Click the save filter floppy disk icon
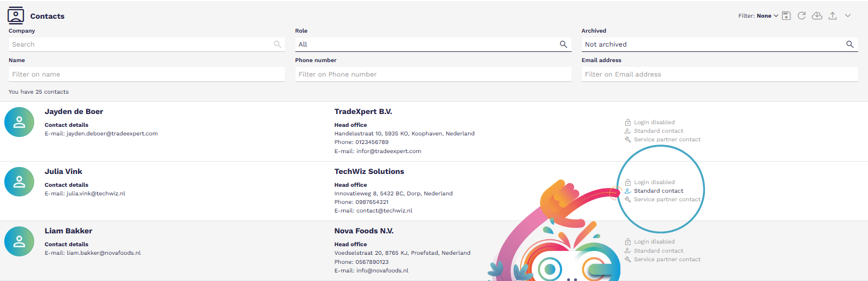This screenshot has height=281, width=868. pos(786,16)
